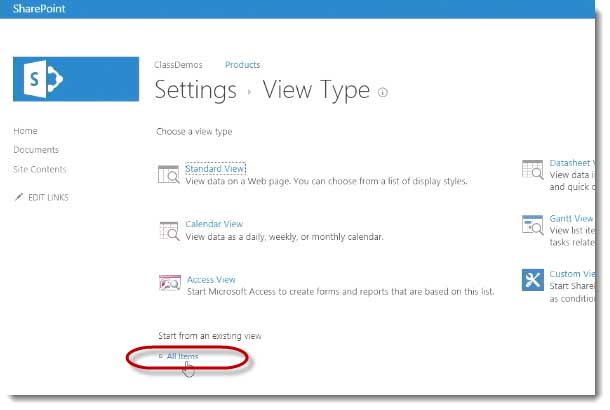Image resolution: width=610 pixels, height=410 pixels.
Task: Open Documents in the left navigation
Action: point(36,150)
